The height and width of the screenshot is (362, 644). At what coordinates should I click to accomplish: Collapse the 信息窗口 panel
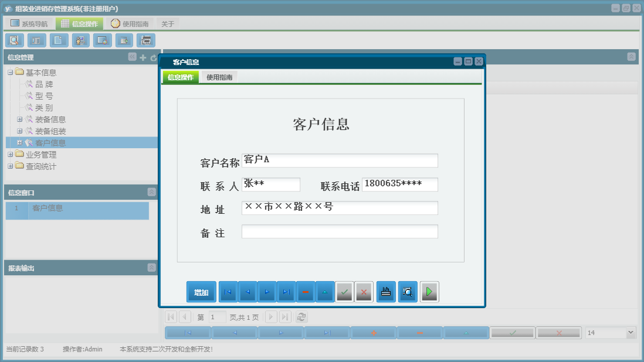pos(151,192)
